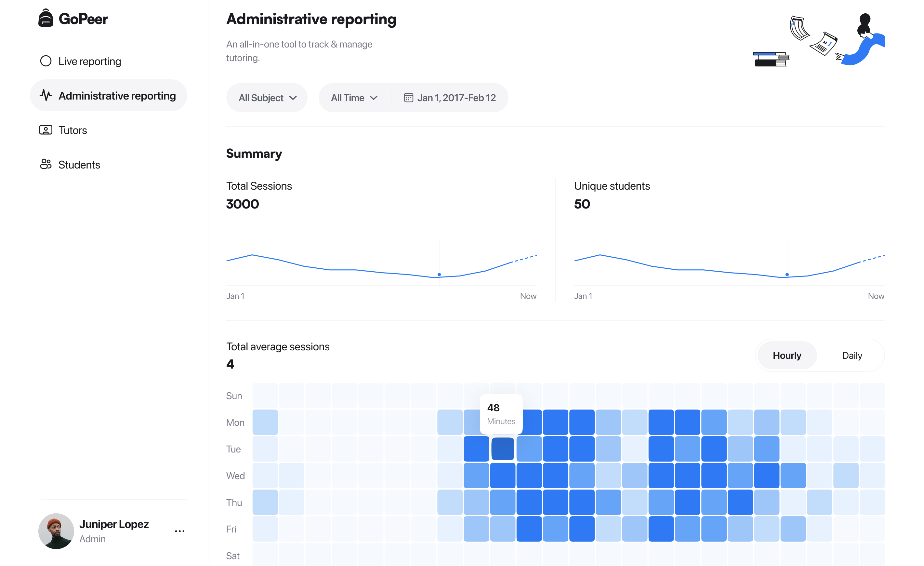This screenshot has height=566, width=924.
Task: Select the highlighted Tuesday heatmap cell
Action: coord(503,449)
